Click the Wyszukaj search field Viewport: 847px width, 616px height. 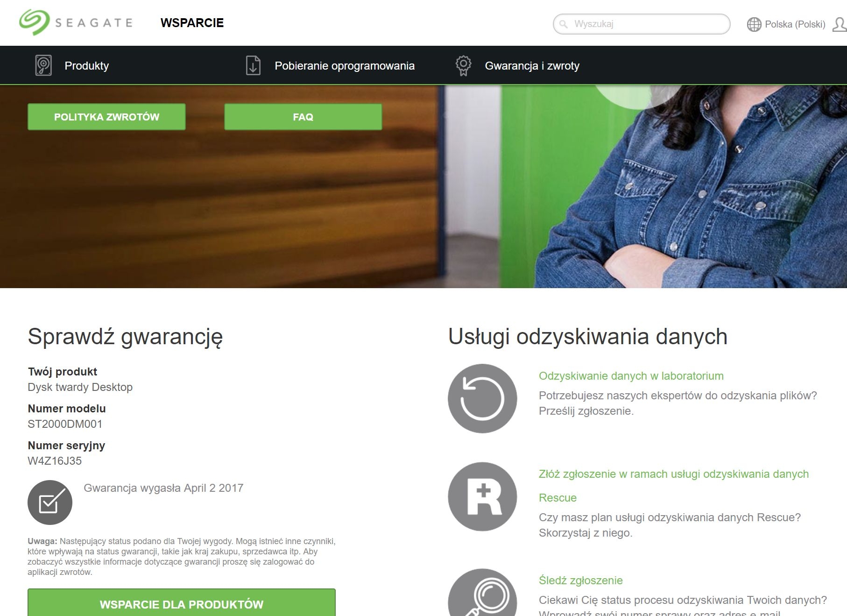pyautogui.click(x=642, y=24)
